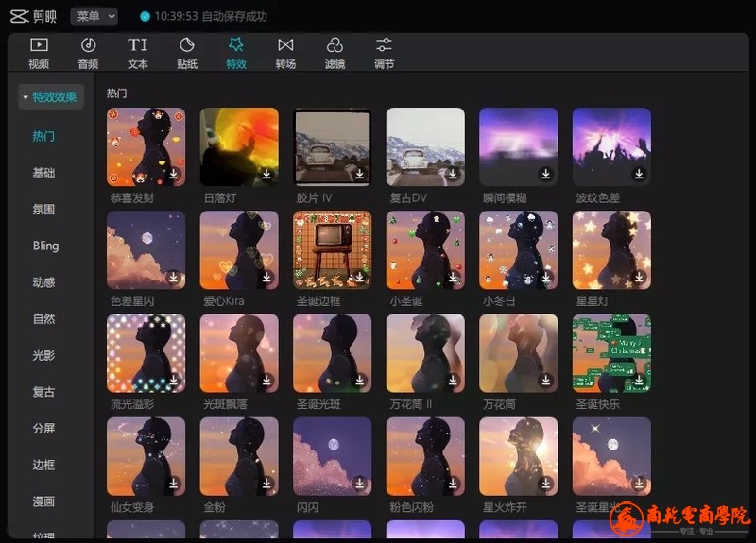This screenshot has height=543, width=756.
Task: Preview the 圣诞快乐 effect thumbnail
Action: point(611,353)
